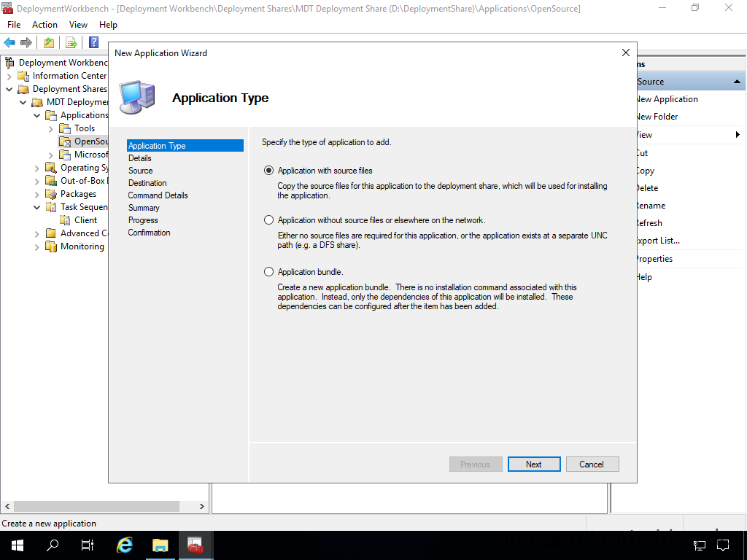Open Action Center notification icon
The height and width of the screenshot is (560, 747).
click(x=723, y=545)
